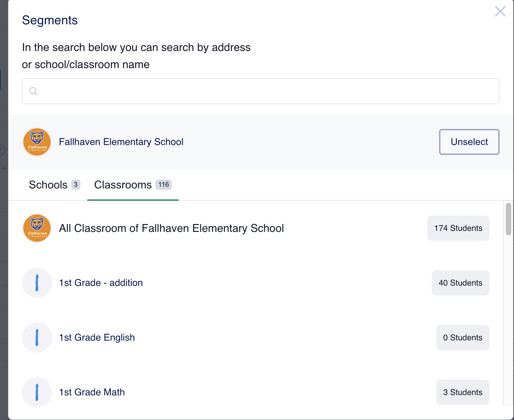
Task: Click Fallhaven logo in selected school row
Action: pyautogui.click(x=37, y=142)
